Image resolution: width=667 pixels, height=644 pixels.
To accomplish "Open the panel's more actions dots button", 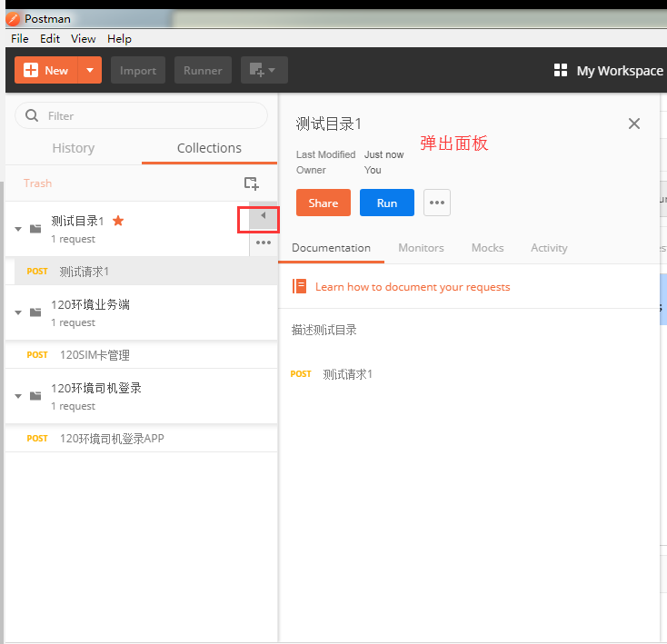I will coord(437,203).
